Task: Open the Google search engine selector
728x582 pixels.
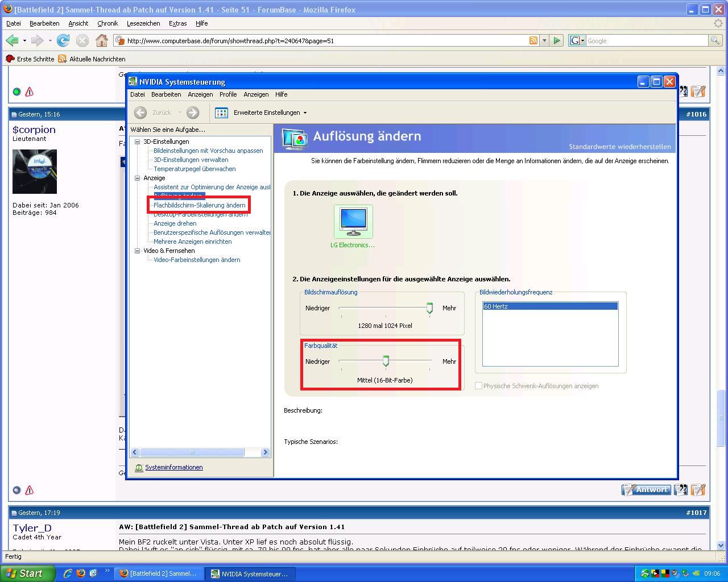Action: 577,40
